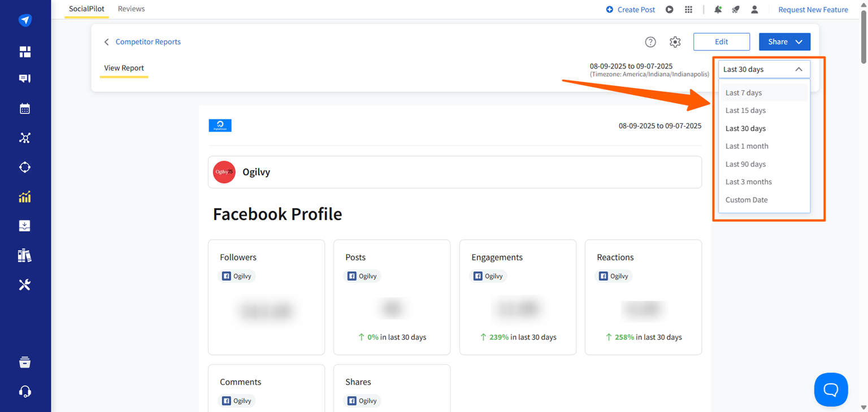
Task: Click the Create Post link
Action: 636,10
